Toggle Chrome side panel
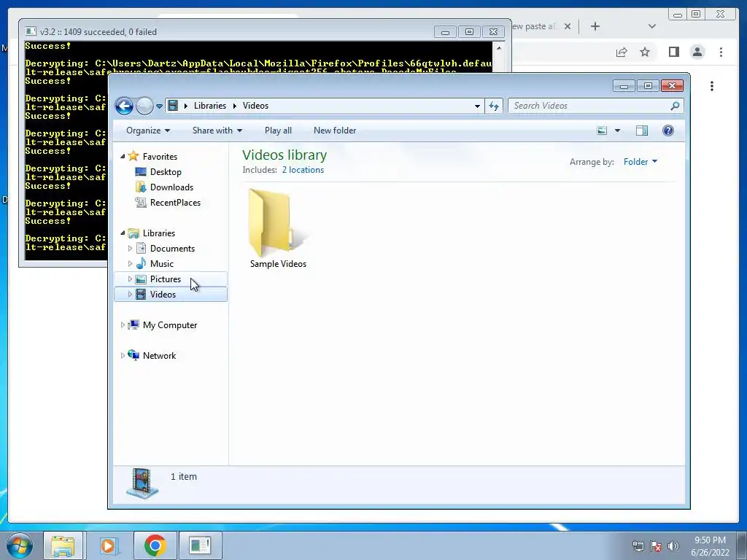 [x=673, y=52]
